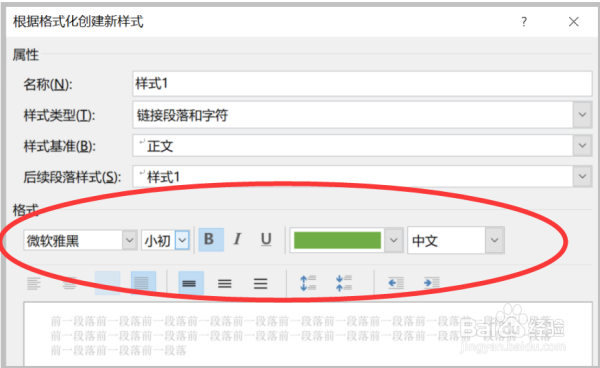Image resolution: width=600 pixels, height=368 pixels.
Task: Decrease indent of the paragraph
Action: (x=396, y=283)
